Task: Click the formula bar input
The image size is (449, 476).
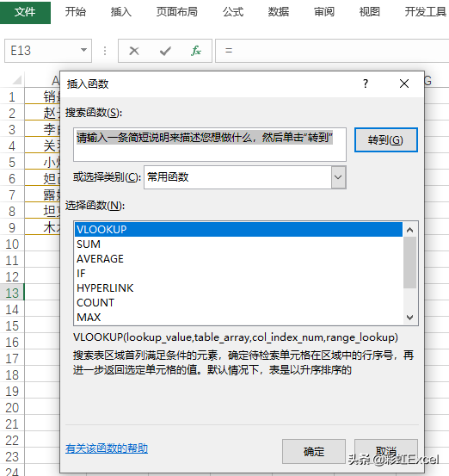Action: (332, 51)
